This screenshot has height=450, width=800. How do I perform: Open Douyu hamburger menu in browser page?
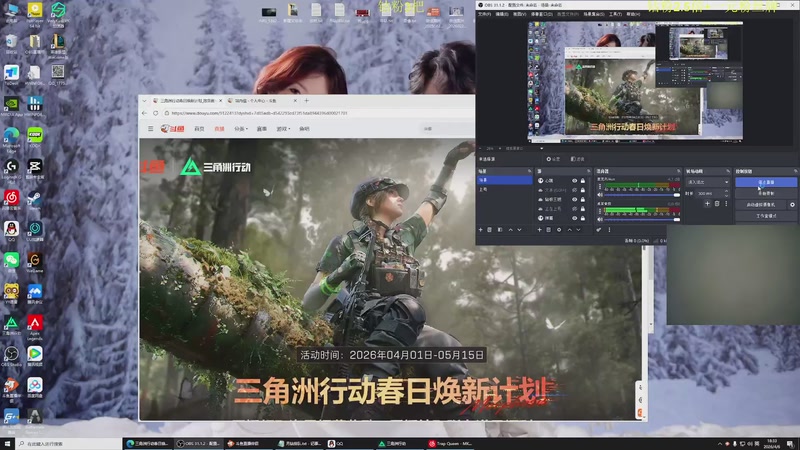(x=151, y=129)
